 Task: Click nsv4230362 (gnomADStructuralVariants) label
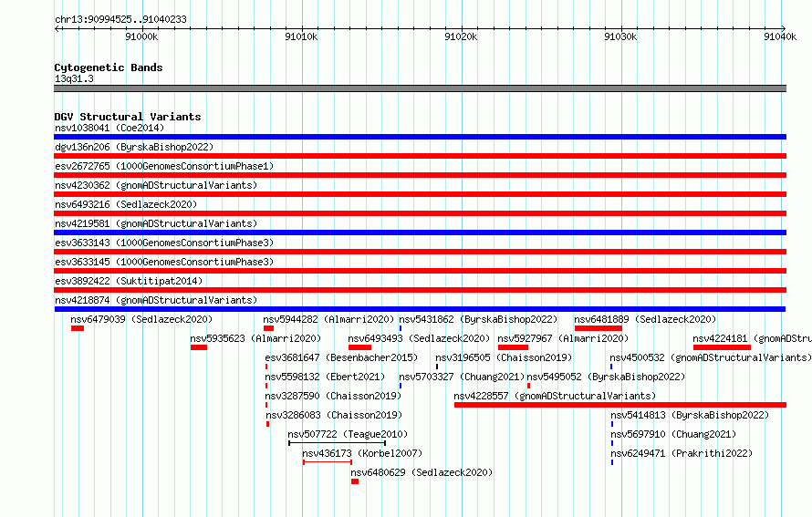coord(156,185)
